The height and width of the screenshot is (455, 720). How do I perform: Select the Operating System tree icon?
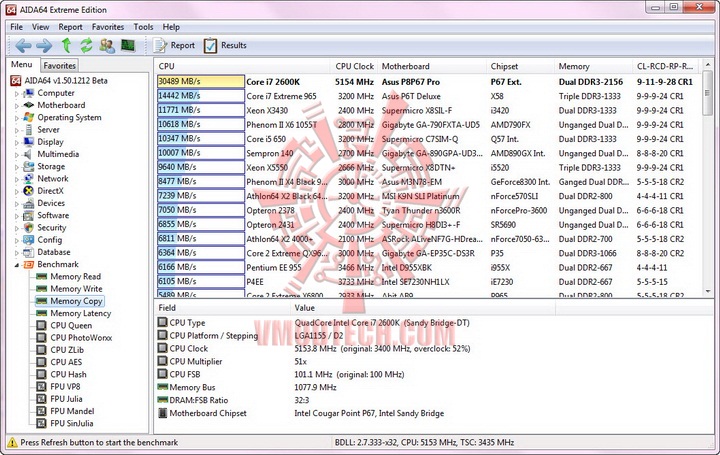pos(29,118)
